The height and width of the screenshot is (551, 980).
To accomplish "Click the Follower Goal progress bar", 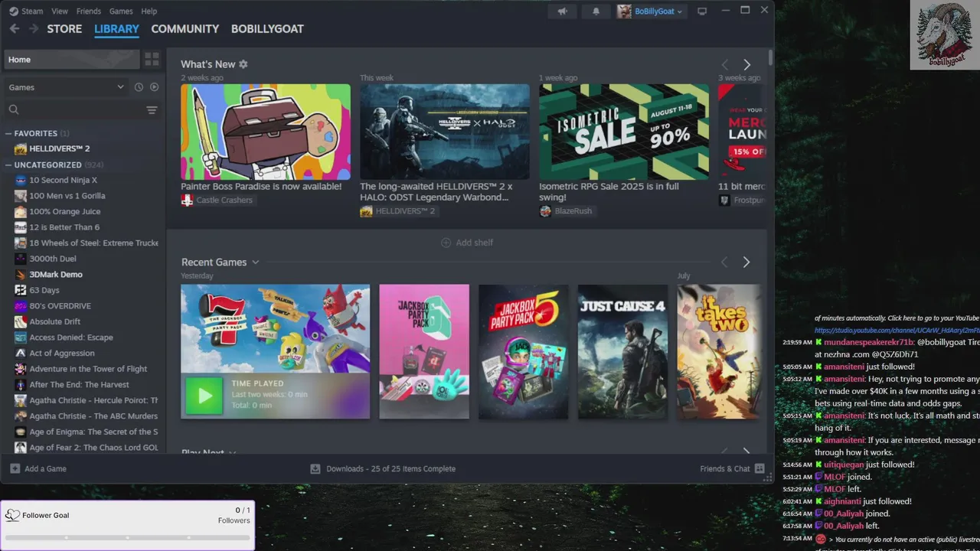I will coord(127,538).
